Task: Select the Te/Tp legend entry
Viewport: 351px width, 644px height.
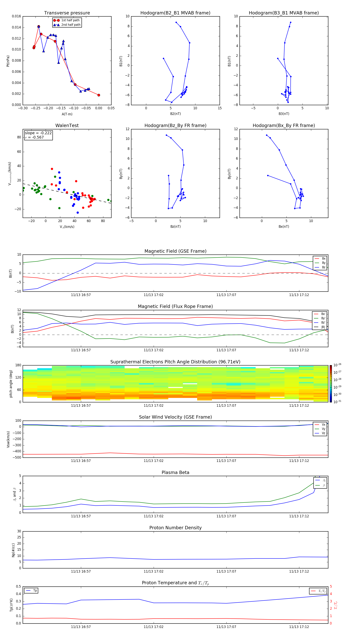Action: click(x=318, y=591)
